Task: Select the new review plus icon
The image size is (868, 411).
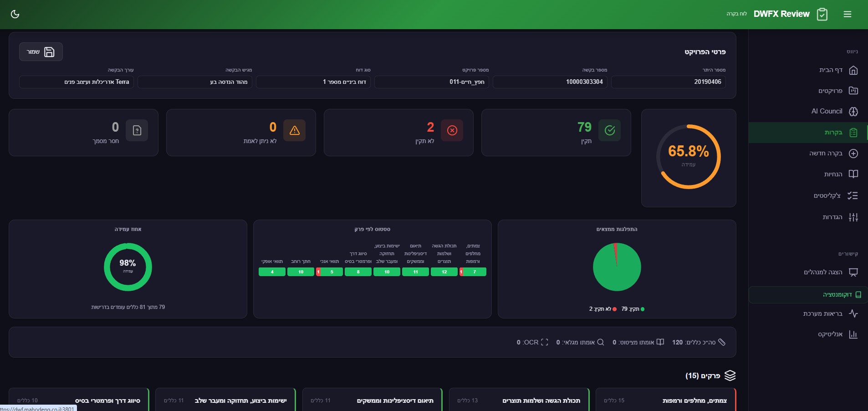Action: click(853, 154)
